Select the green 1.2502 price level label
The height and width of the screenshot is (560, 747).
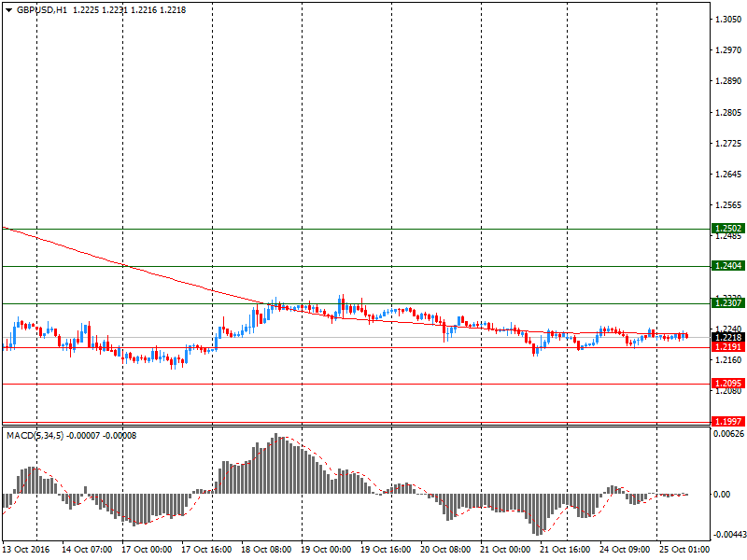728,229
